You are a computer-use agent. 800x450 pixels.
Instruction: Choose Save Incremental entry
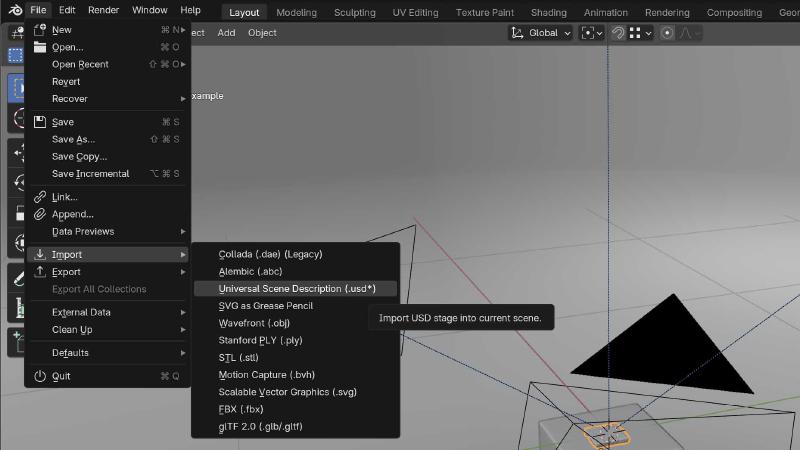108,174
